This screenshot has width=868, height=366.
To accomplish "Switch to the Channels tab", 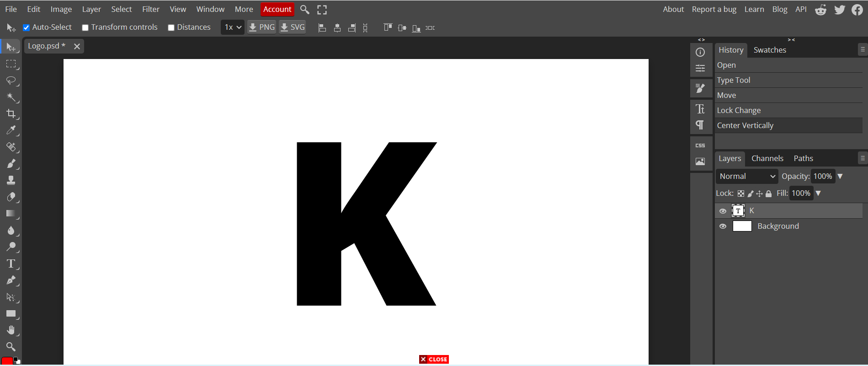I will 767,158.
